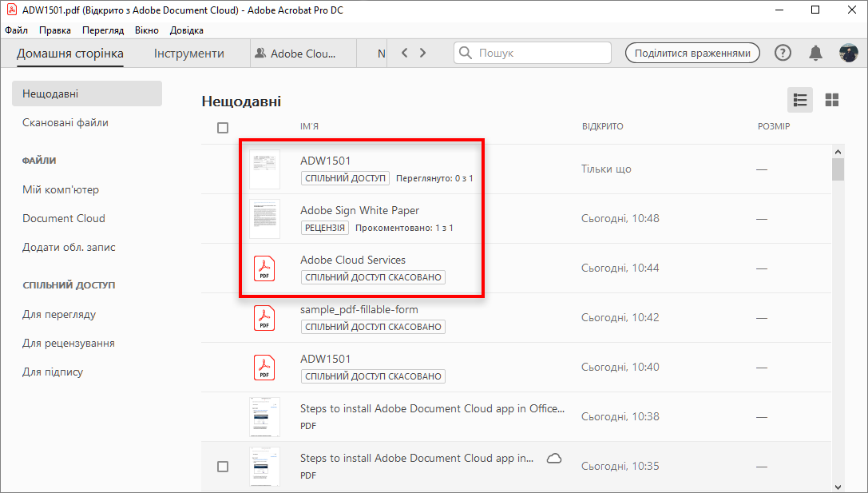This screenshot has height=493, width=868.
Task: Sort by РОЗМІР column header
Action: tap(774, 126)
